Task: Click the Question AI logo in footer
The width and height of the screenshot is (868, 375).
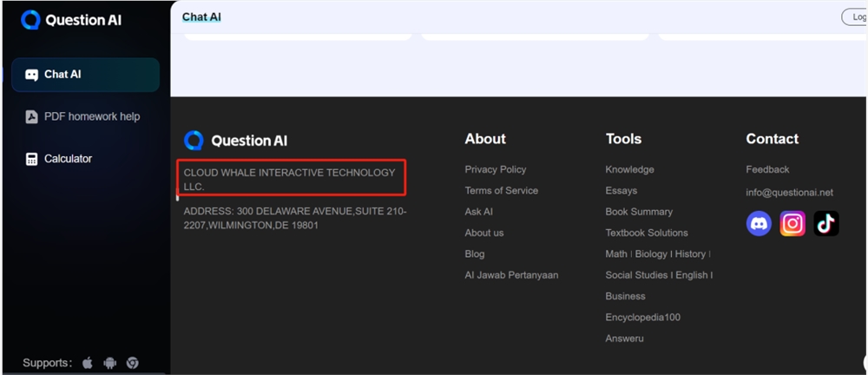Action: click(236, 141)
